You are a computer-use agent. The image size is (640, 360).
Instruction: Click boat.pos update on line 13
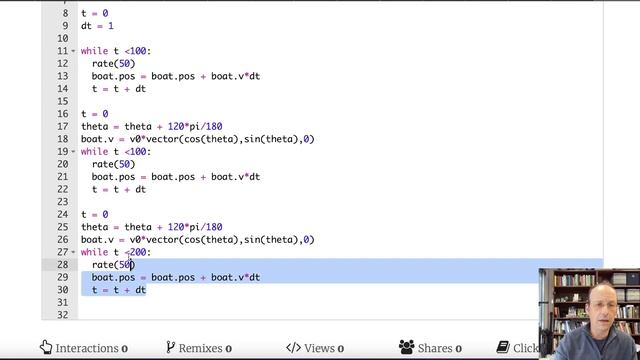point(176,76)
